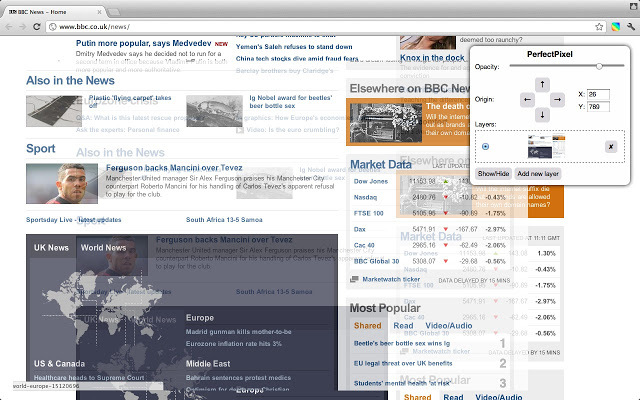Open the Market Data section heading
The width and height of the screenshot is (640, 400).
pos(380,164)
